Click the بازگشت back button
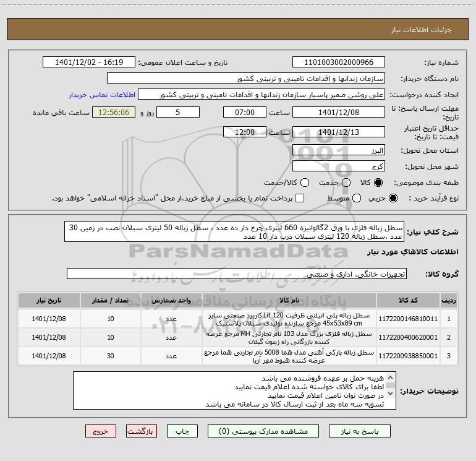This screenshot has width=476, height=461. pos(142,431)
